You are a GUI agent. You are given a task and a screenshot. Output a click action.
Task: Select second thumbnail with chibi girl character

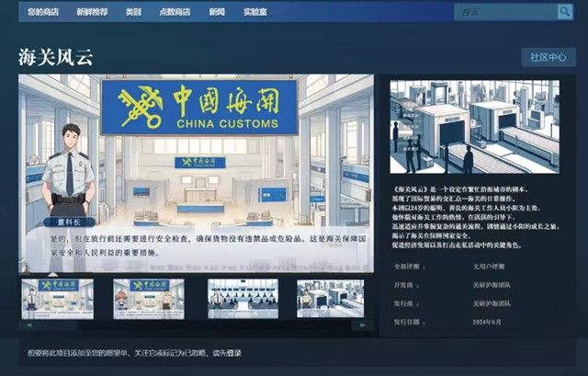tap(149, 299)
